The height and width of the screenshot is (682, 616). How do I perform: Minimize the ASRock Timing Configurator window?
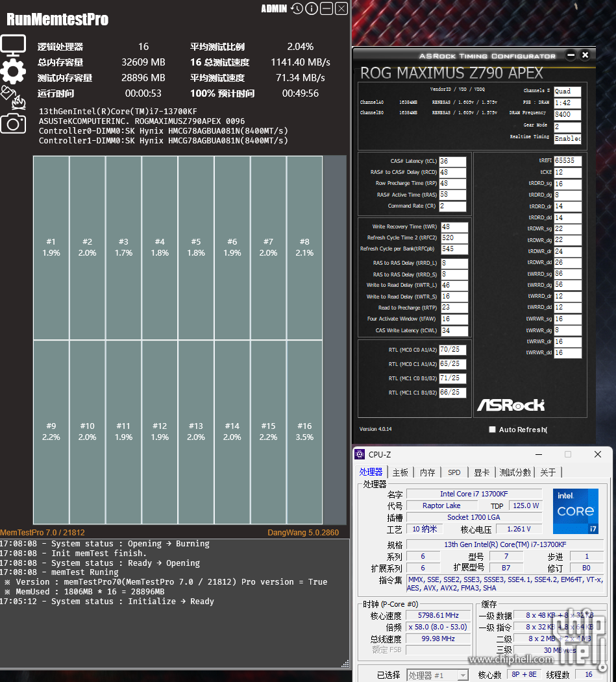coord(571,55)
